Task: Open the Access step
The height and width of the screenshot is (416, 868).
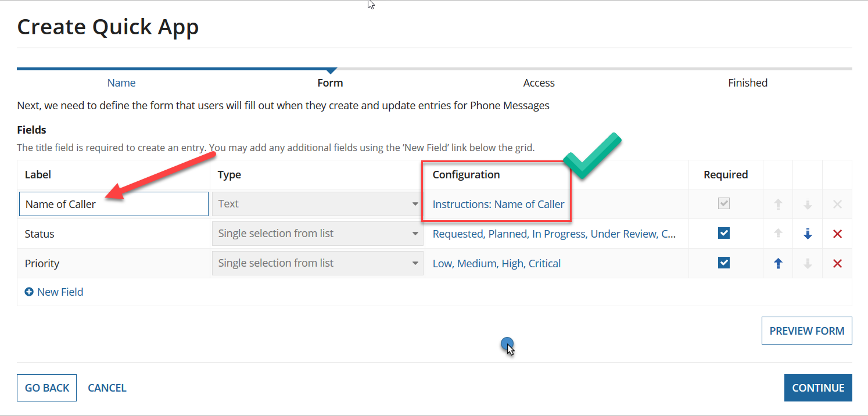Action: pos(538,83)
